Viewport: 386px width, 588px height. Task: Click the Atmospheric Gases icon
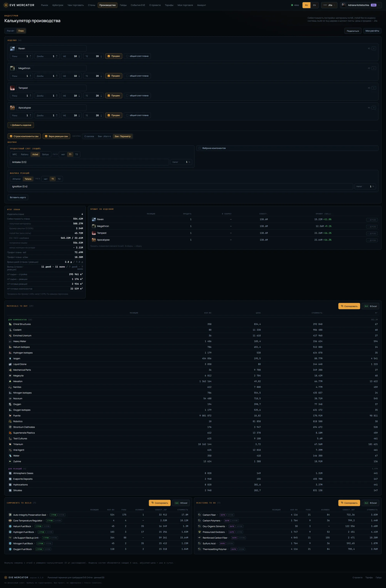(10, 473)
